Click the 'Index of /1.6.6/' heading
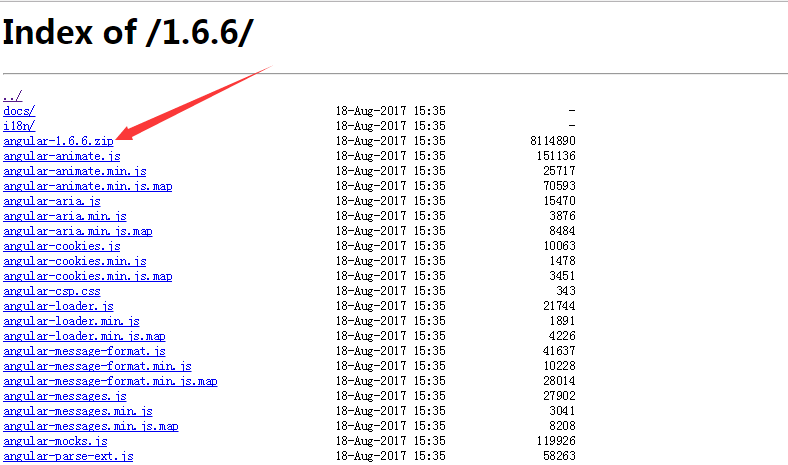The image size is (788, 465). coord(128,33)
